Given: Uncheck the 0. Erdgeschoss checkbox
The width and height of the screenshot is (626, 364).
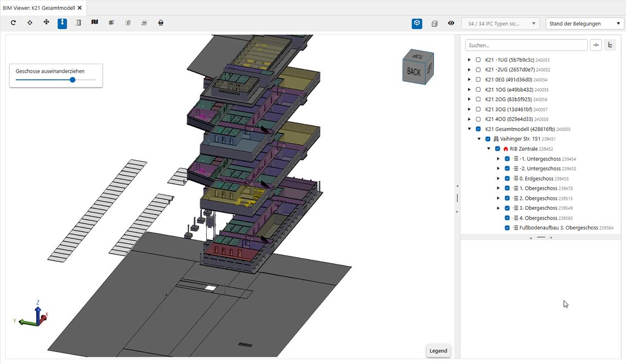Looking at the screenshot, I should (507, 179).
